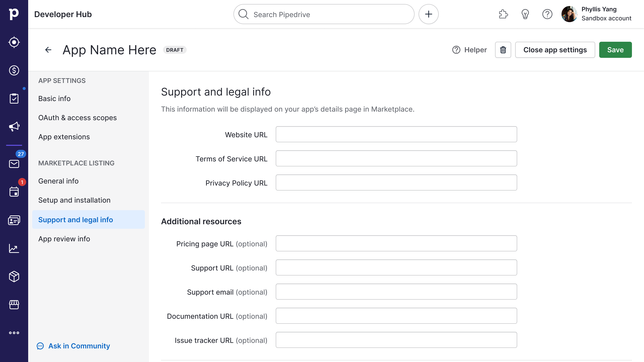Click the add new item plus icon

pos(428,14)
